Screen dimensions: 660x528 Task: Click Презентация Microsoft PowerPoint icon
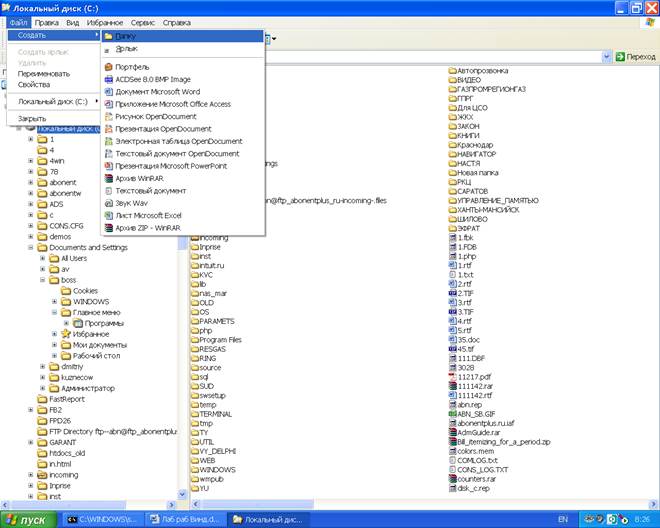[x=109, y=166]
